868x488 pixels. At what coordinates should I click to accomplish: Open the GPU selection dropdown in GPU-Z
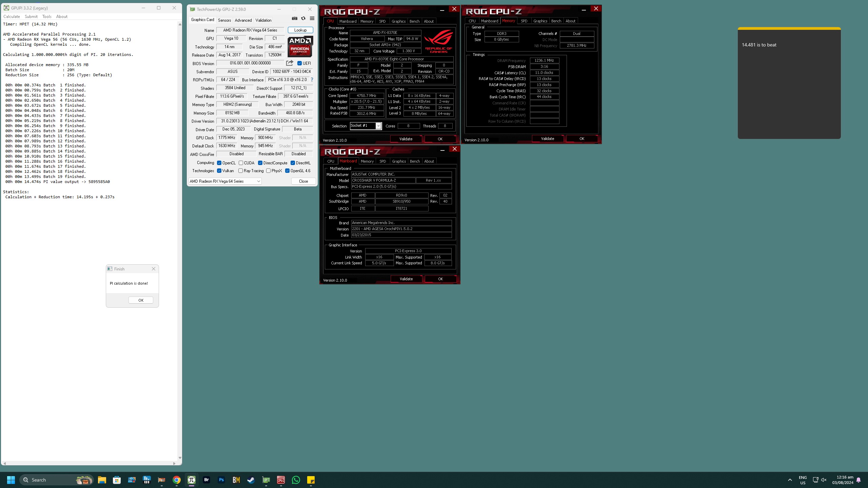pyautogui.click(x=225, y=181)
